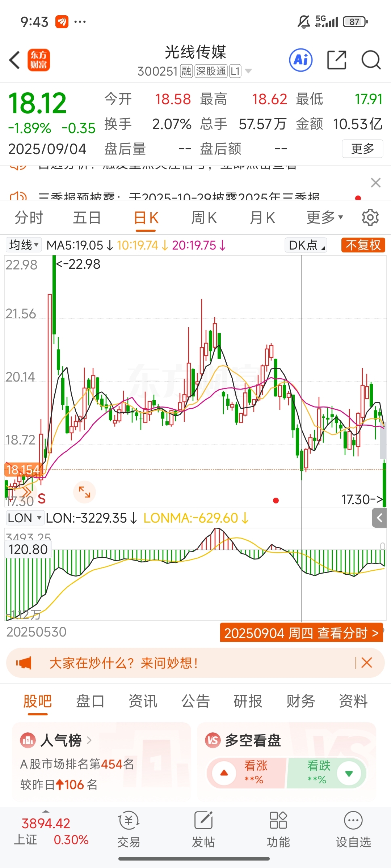Switch to 周K tab
Viewport: 391px width, 868px height.
click(204, 218)
